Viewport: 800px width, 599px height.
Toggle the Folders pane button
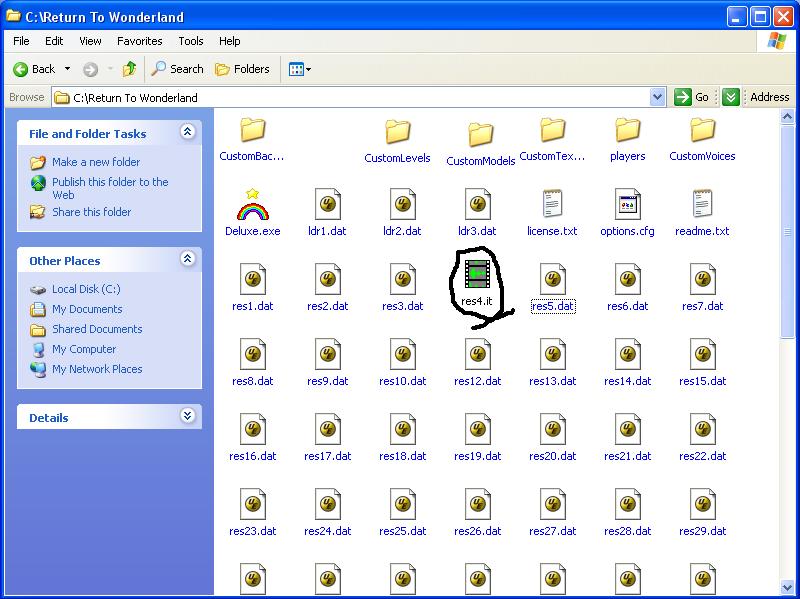[242, 69]
